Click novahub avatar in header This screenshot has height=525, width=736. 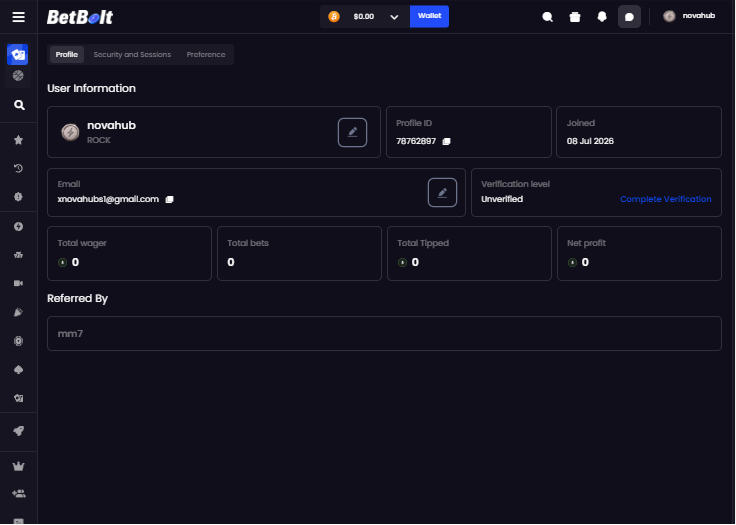pos(669,16)
